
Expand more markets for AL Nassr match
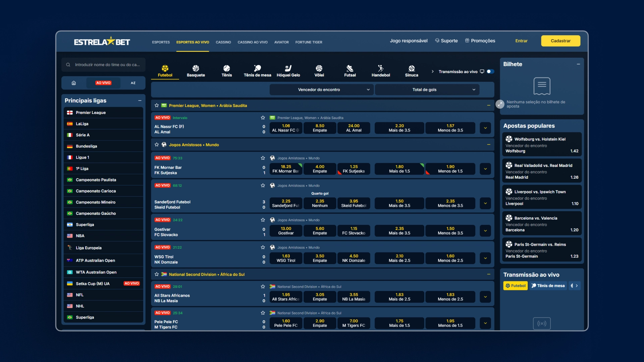(485, 128)
